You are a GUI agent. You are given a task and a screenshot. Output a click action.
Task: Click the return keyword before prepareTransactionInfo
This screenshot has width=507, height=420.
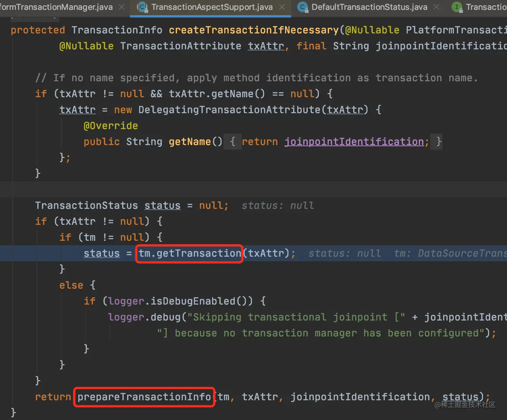53,397
